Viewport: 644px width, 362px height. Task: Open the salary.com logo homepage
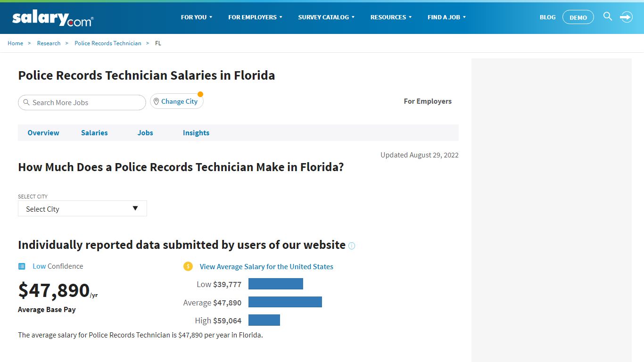(53, 18)
